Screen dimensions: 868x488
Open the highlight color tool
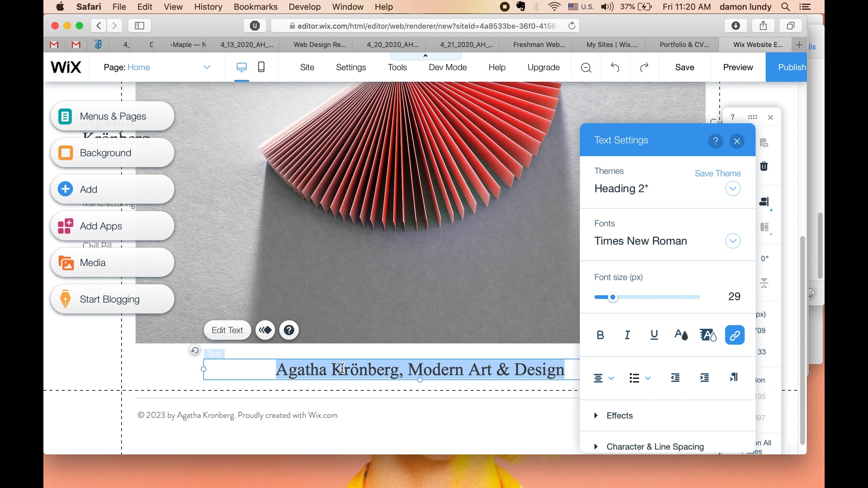tap(708, 335)
